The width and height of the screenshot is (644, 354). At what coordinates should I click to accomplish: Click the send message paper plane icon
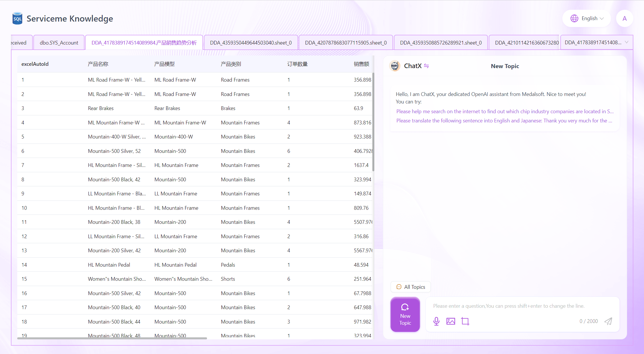tap(608, 321)
